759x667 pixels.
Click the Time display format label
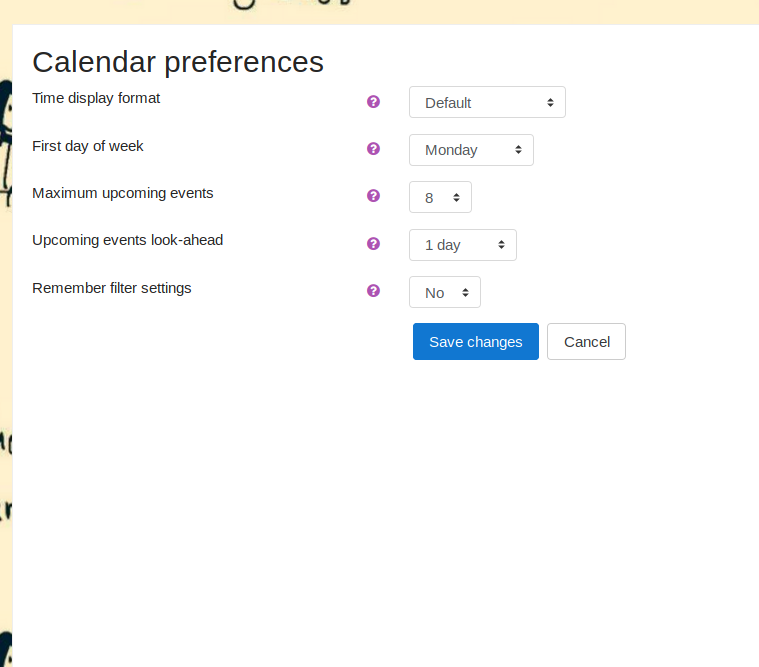(x=96, y=98)
